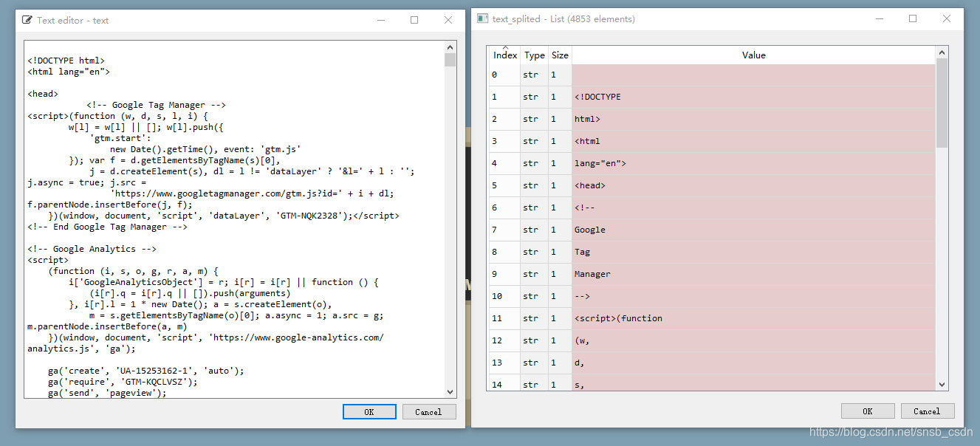The width and height of the screenshot is (980, 446).
Task: Click the '<head>' line in the text editor
Action: tap(43, 94)
